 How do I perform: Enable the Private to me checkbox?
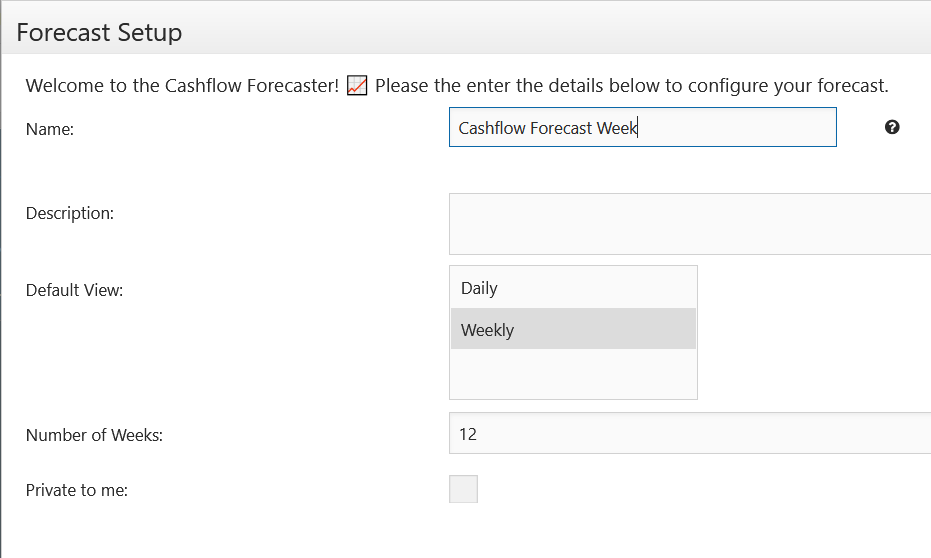point(463,489)
